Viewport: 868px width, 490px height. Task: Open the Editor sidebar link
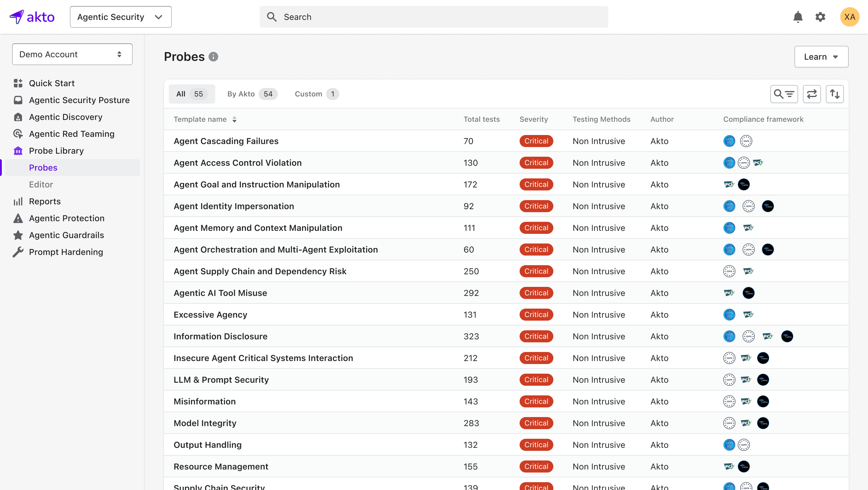(41, 185)
